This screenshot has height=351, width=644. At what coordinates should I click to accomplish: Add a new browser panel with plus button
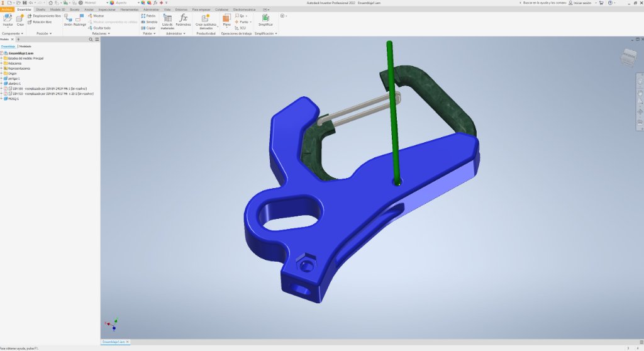[x=18, y=40]
